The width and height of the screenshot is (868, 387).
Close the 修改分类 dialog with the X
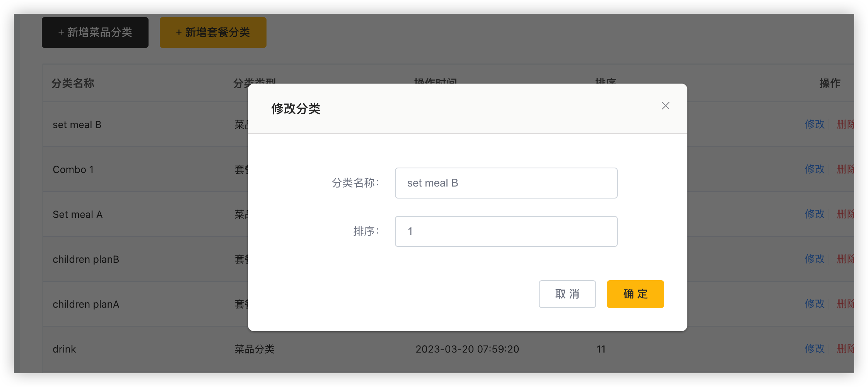[x=665, y=106]
